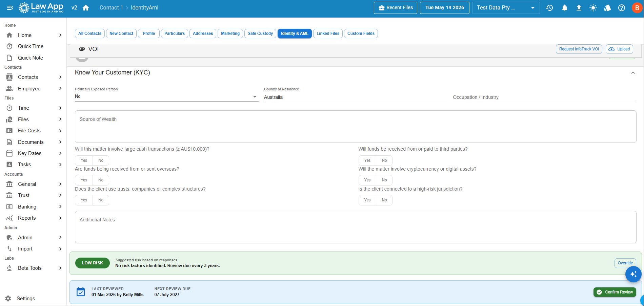Screen dimensions: 644x306
Task: Click the Contact 1 breadcrumb link
Action: click(111, 7)
